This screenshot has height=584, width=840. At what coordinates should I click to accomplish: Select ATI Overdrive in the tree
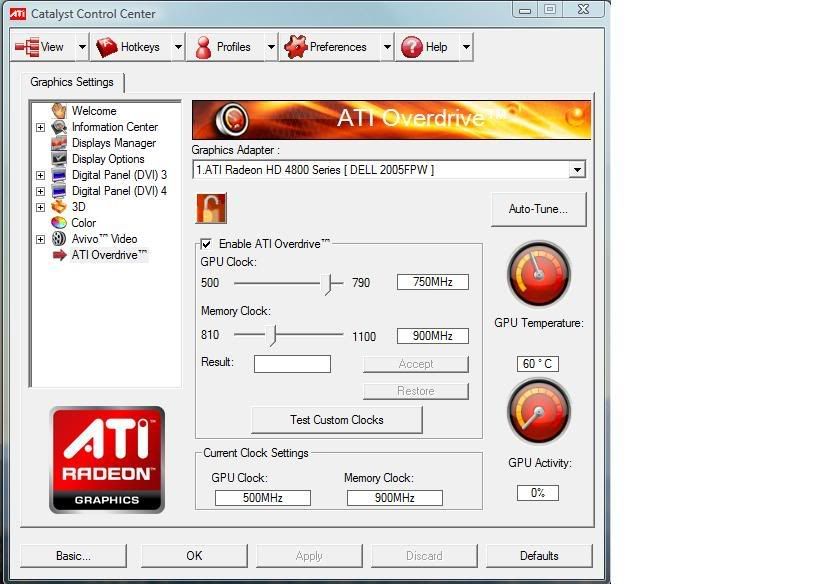[109, 255]
